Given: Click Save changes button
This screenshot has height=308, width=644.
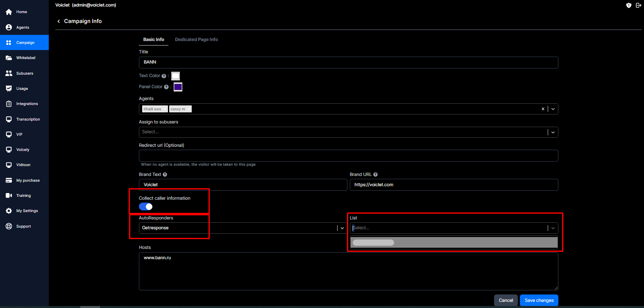Looking at the screenshot, I should pos(539,300).
